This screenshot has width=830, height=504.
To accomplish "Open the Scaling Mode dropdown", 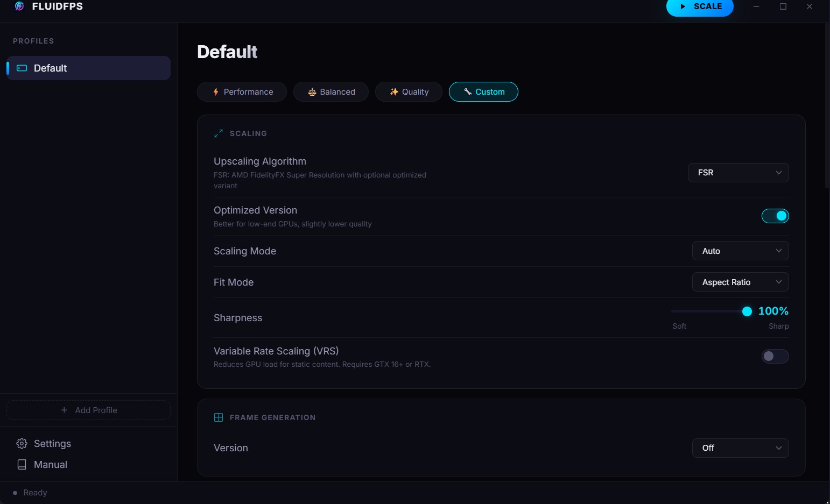I will coord(740,251).
